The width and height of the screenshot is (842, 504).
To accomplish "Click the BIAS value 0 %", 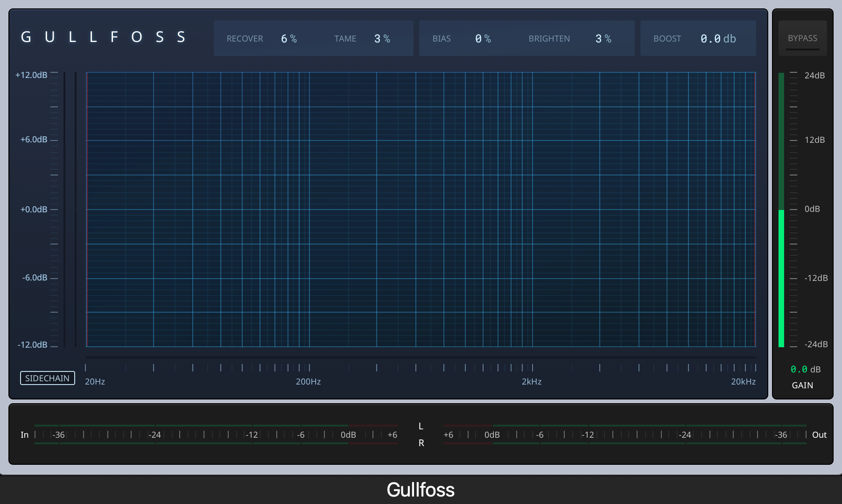I will tap(483, 39).
